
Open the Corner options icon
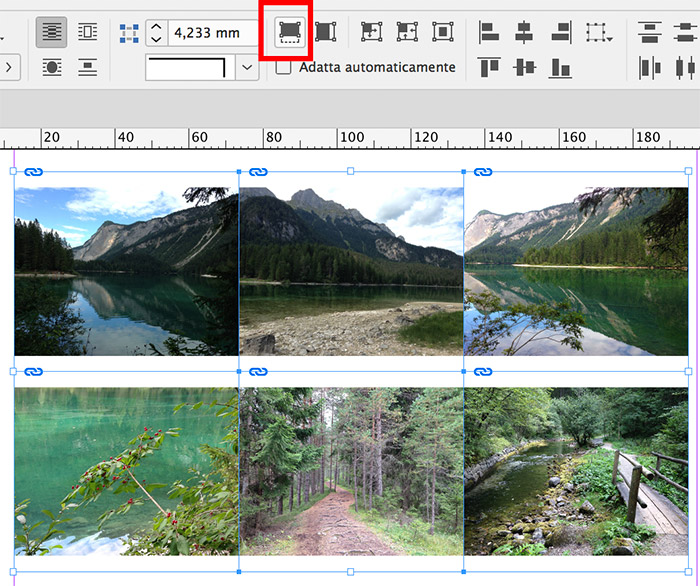(129, 33)
